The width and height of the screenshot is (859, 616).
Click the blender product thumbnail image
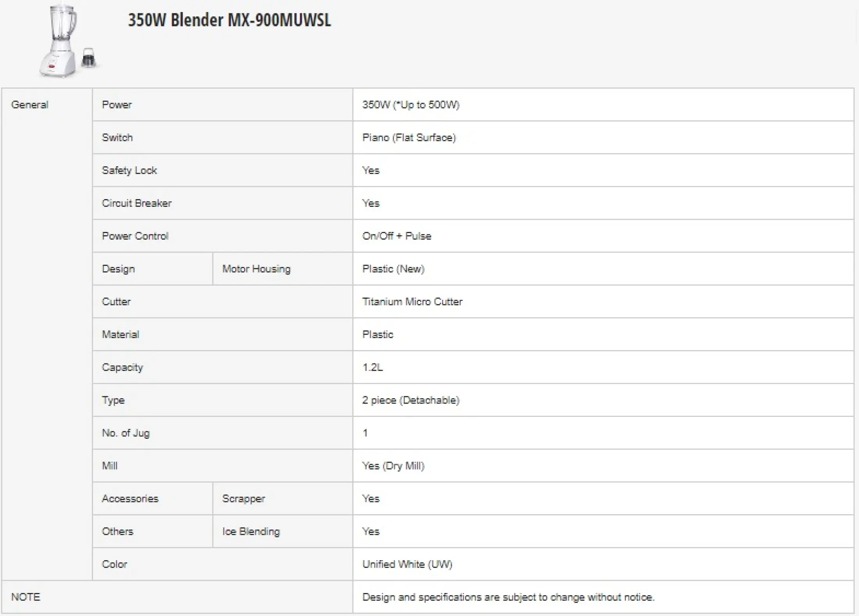[x=67, y=41]
